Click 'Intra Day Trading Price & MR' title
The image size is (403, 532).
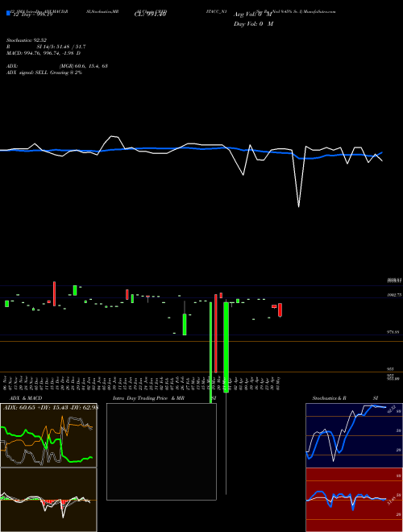pyautogui.click(x=148, y=398)
